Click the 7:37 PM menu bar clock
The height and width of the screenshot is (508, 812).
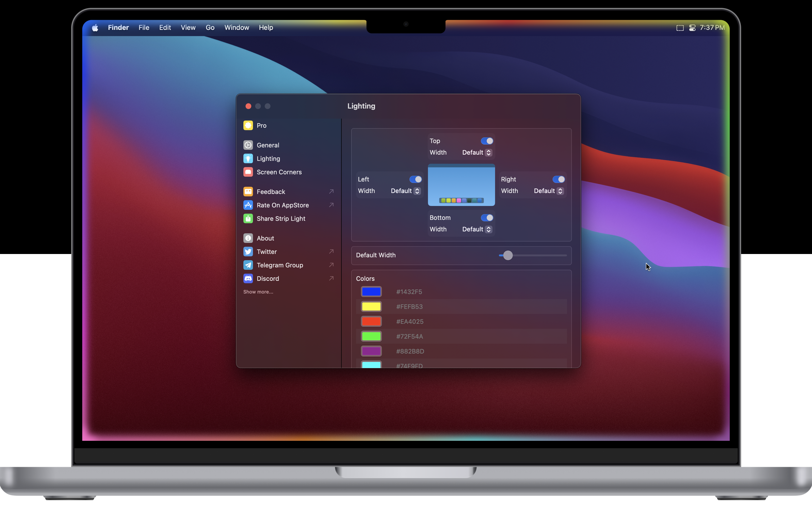coord(712,28)
